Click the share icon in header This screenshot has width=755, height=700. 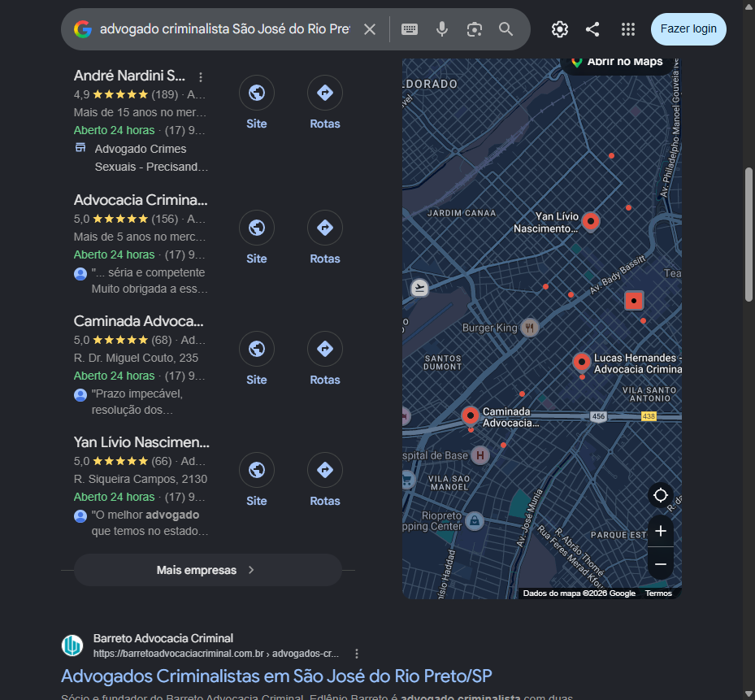[x=592, y=29]
